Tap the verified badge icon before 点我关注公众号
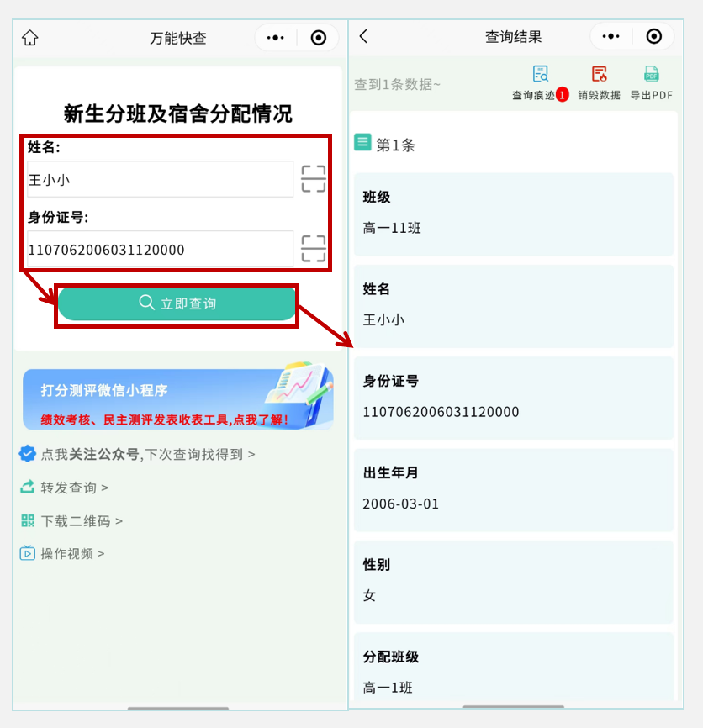703x728 pixels. tap(28, 454)
